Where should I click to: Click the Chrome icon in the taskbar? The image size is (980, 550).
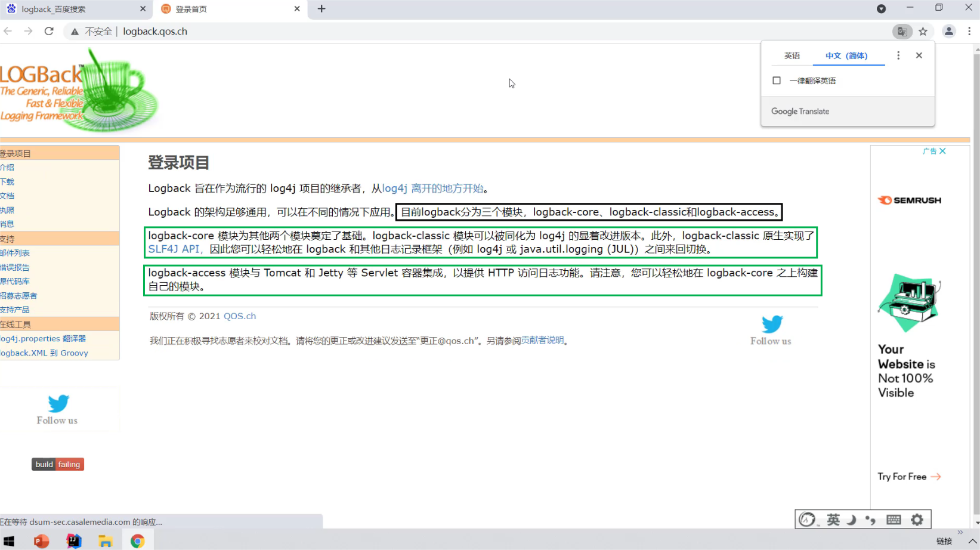click(x=138, y=541)
